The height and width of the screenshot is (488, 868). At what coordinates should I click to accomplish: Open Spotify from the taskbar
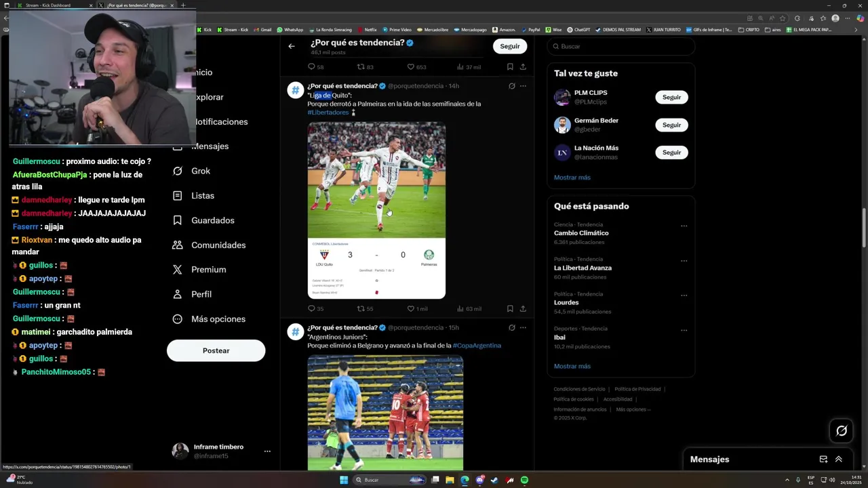525,480
